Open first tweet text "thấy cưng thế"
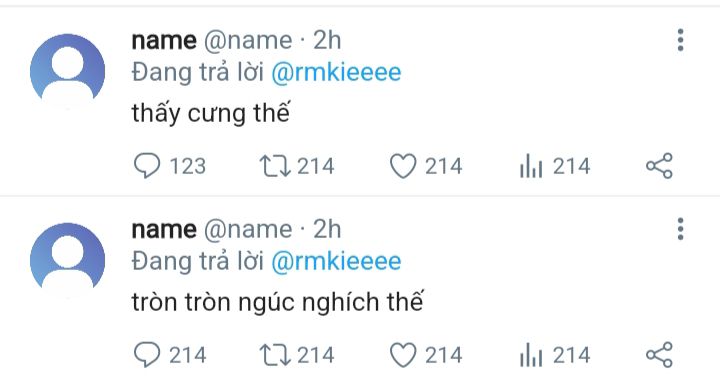 point(211,113)
